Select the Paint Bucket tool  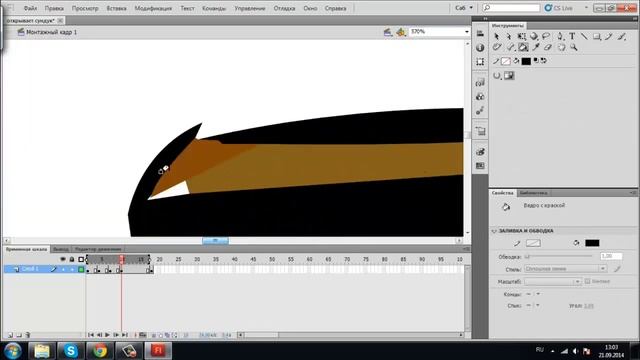coord(523,47)
